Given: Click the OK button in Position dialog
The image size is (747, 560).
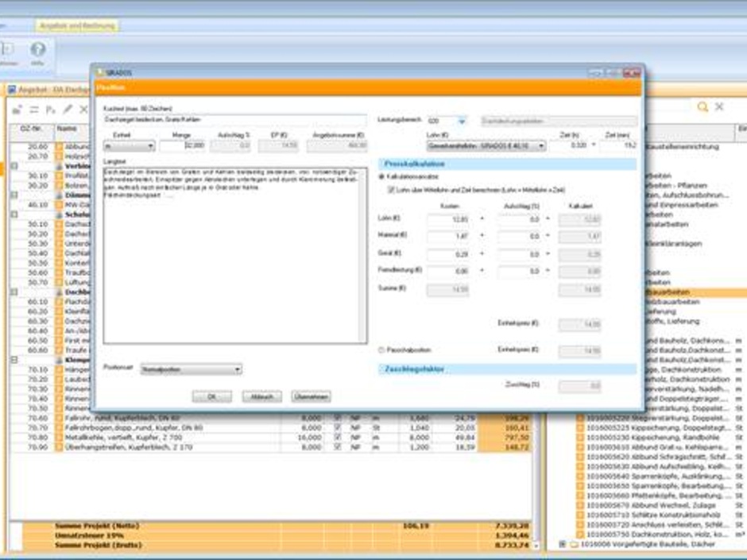Looking at the screenshot, I should pos(211,396).
